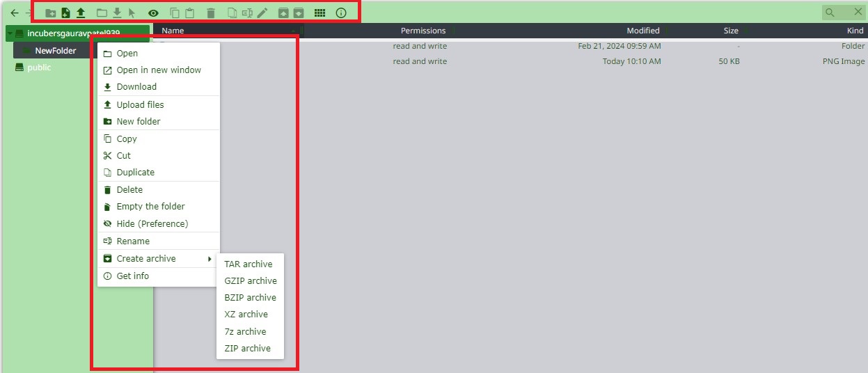Click the New file toolbar icon
Image resolution: width=868 pixels, height=373 pixels.
(x=65, y=13)
